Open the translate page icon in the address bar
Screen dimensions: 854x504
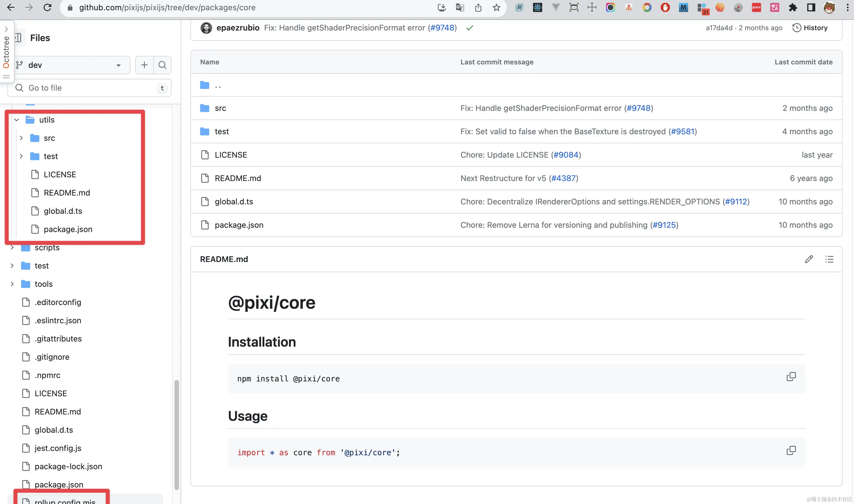[460, 7]
